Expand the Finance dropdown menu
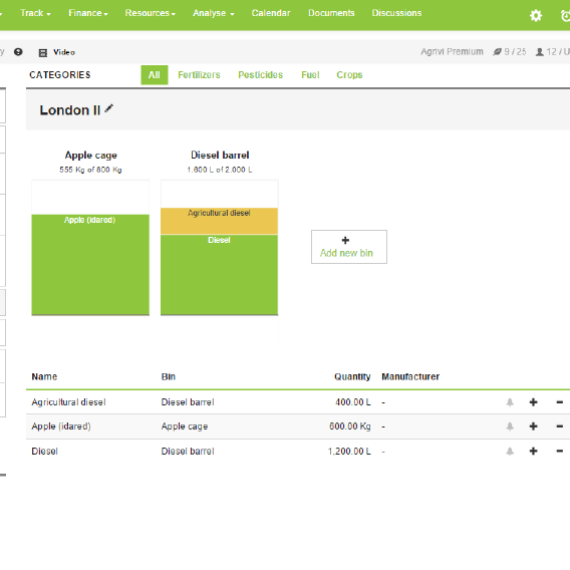The width and height of the screenshot is (570, 570). 88,13
